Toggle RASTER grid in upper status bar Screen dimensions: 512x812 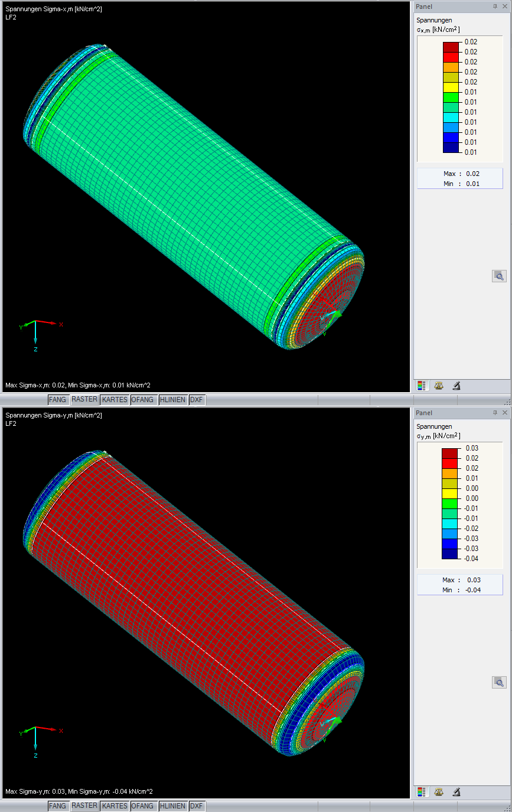(x=84, y=400)
